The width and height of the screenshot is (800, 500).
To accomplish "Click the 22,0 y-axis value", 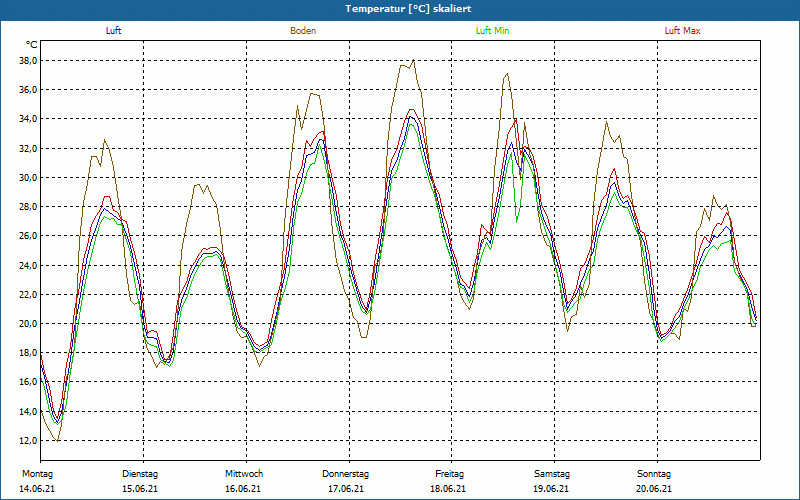I will [28, 294].
